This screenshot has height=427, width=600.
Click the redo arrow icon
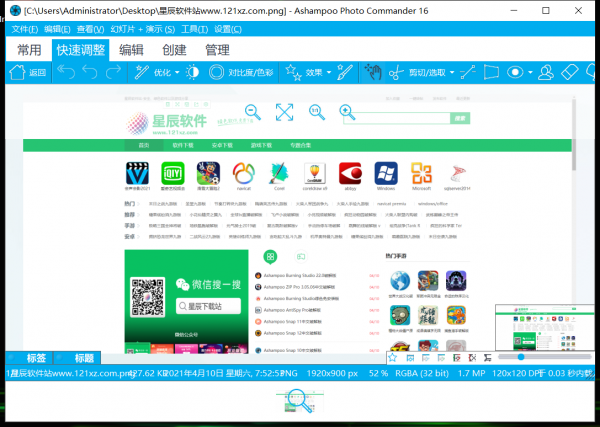(x=113, y=72)
